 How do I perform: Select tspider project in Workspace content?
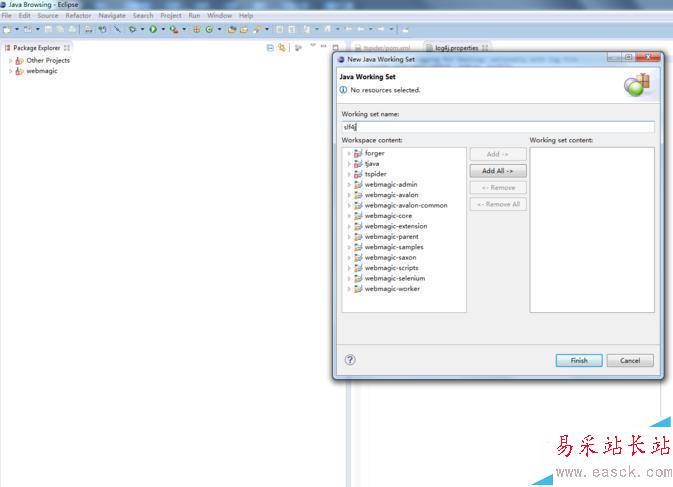(376, 174)
